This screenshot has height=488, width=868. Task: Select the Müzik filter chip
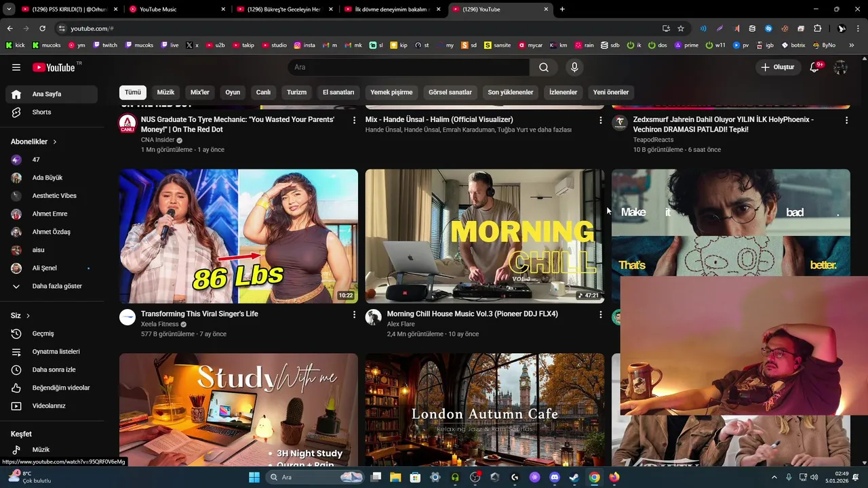(165, 92)
